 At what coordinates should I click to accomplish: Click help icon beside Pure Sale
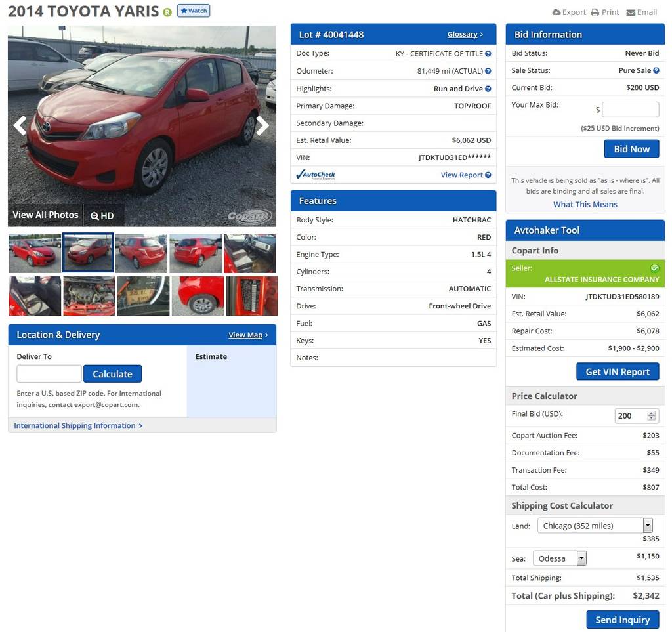click(x=656, y=70)
